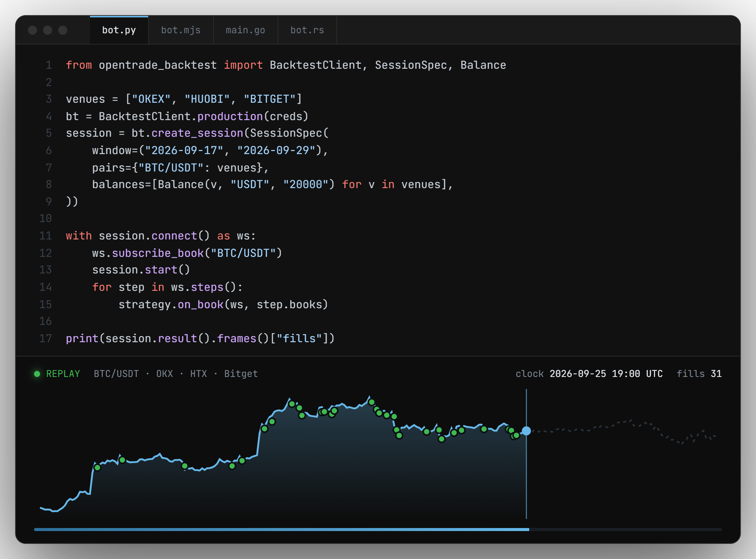The width and height of the screenshot is (756, 559).
Task: Click the "2026-09-17" window start date
Action: coord(184,151)
